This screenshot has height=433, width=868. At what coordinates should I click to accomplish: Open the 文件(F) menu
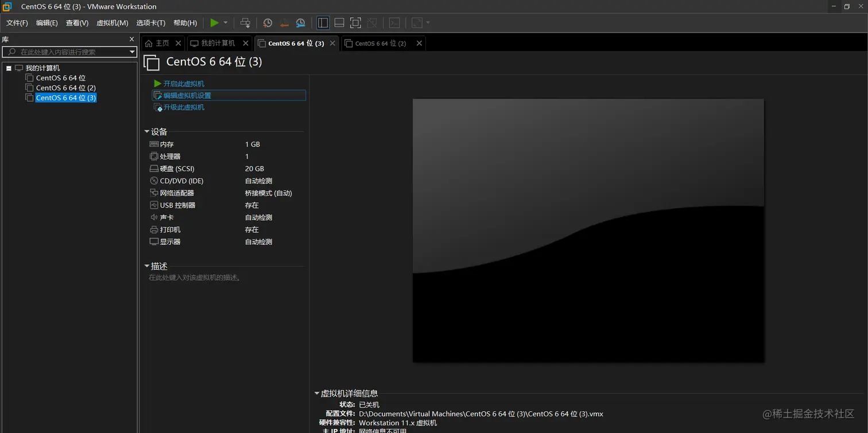17,23
